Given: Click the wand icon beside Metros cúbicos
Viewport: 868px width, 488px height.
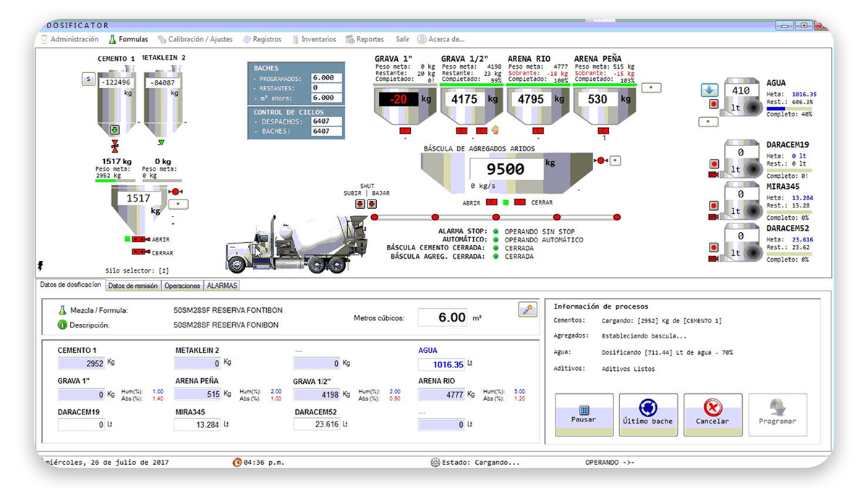Looking at the screenshot, I should coord(528,310).
